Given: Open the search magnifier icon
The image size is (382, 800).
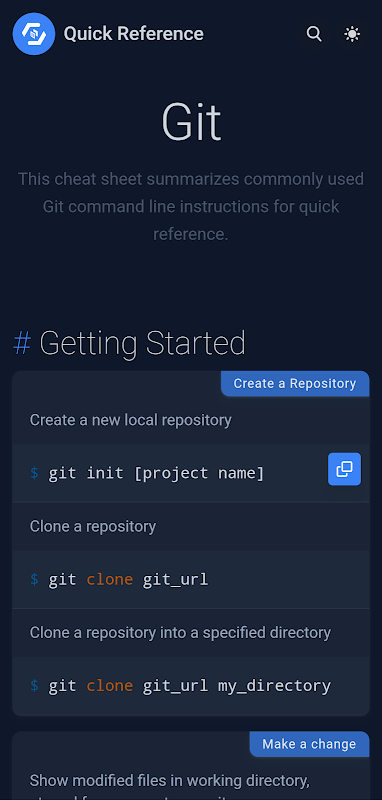Looking at the screenshot, I should pos(314,34).
